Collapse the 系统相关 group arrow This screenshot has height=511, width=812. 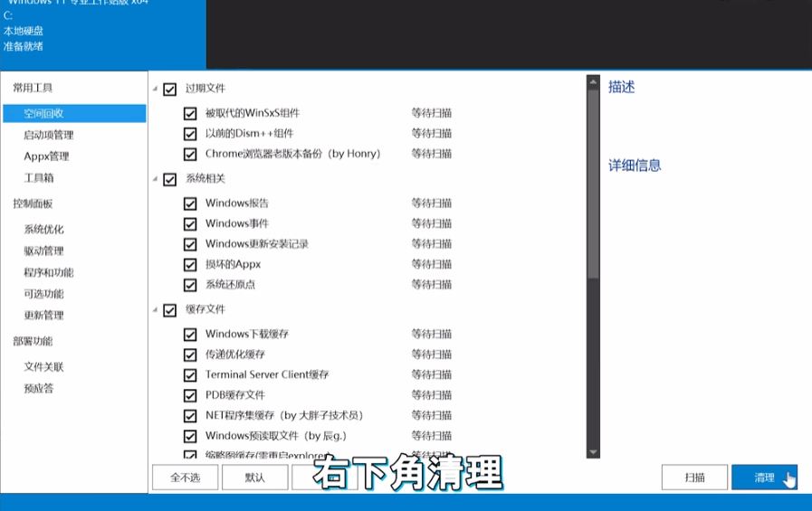155,179
